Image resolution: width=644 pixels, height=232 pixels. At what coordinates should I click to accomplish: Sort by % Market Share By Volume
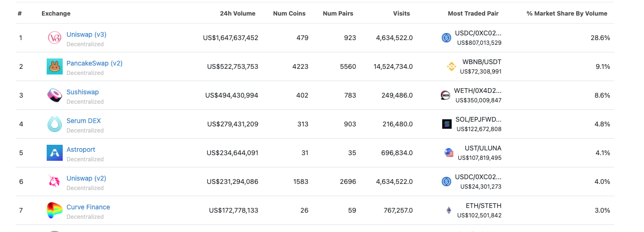pyautogui.click(x=567, y=13)
